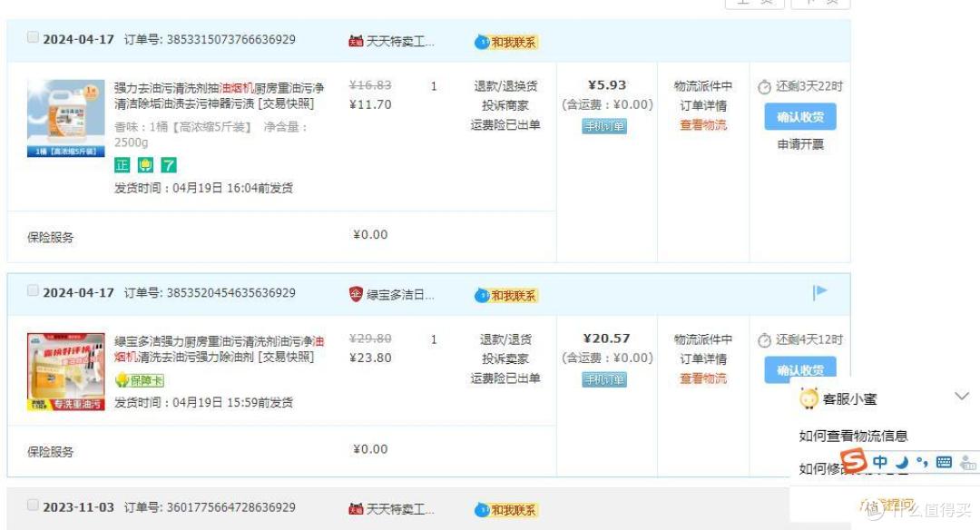This screenshot has height=530, width=980.
Task: Open shop name 天天特卖工 on first order
Action: [x=400, y=41]
